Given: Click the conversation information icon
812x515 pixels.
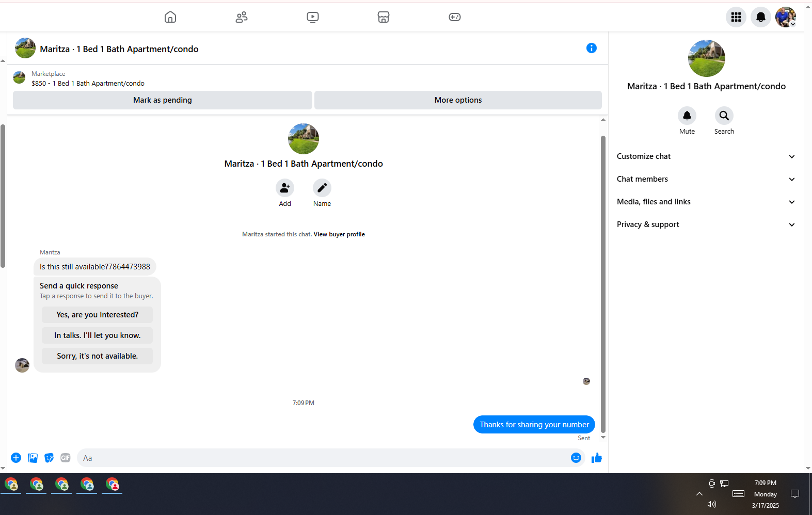Looking at the screenshot, I should [592, 48].
